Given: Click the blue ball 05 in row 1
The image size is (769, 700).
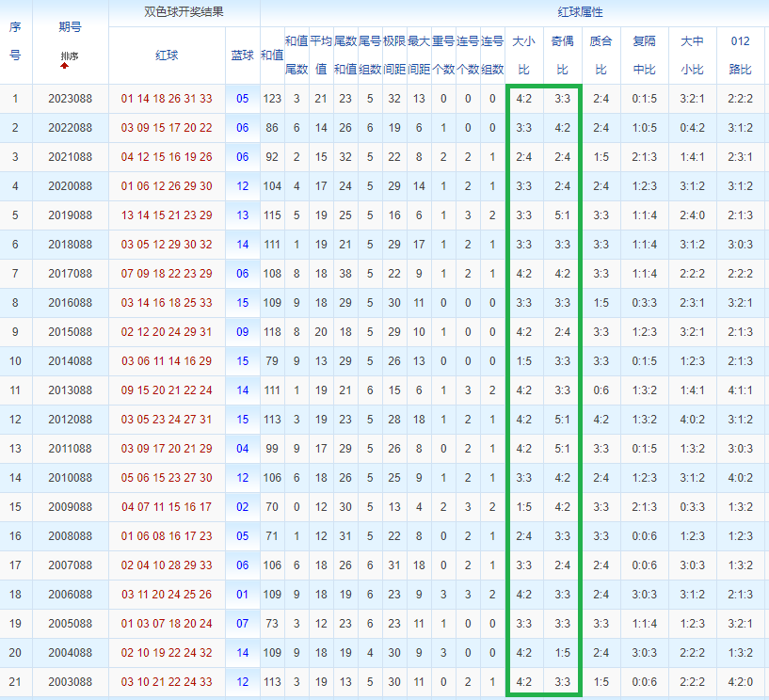Looking at the screenshot, I should pyautogui.click(x=242, y=99).
